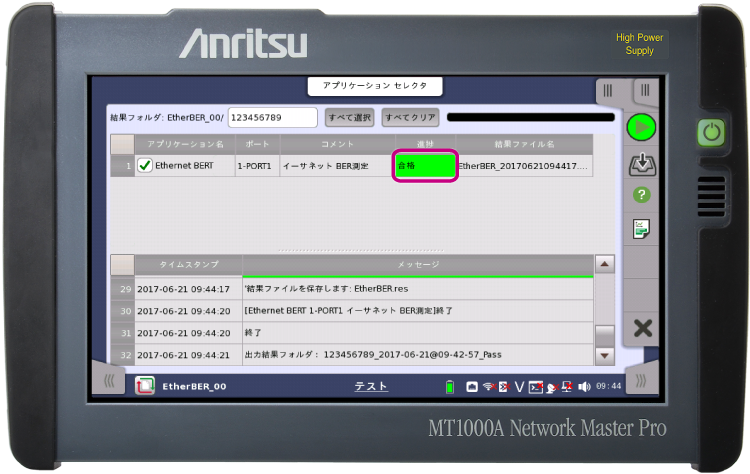
Task: Click the 結果ファイル名 column header
Action: (x=524, y=144)
